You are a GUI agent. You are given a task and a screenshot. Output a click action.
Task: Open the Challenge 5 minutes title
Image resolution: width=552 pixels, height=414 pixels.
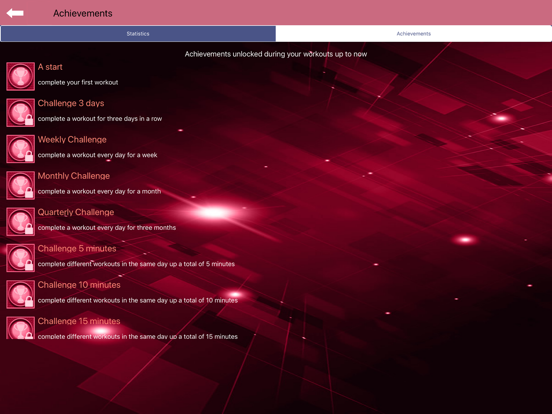click(77, 249)
